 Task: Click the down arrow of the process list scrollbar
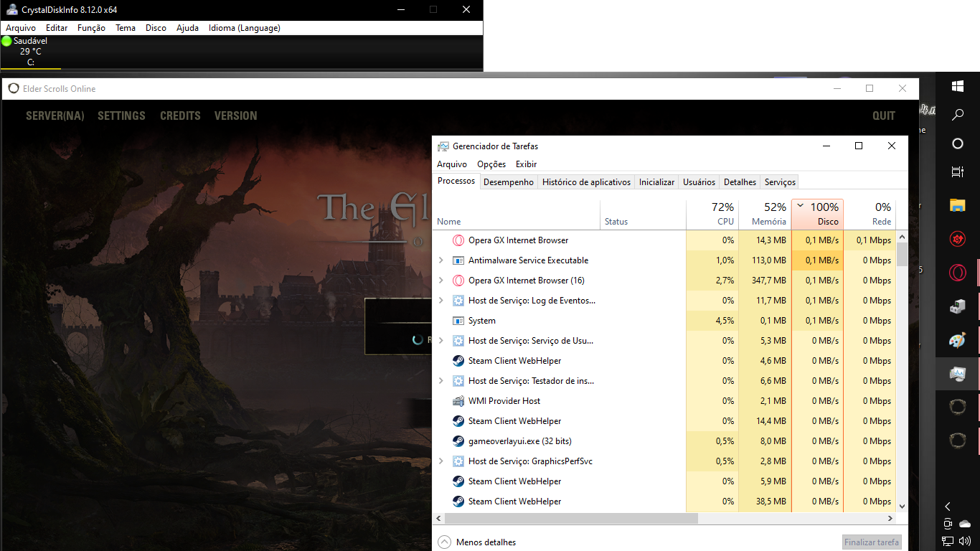point(902,507)
